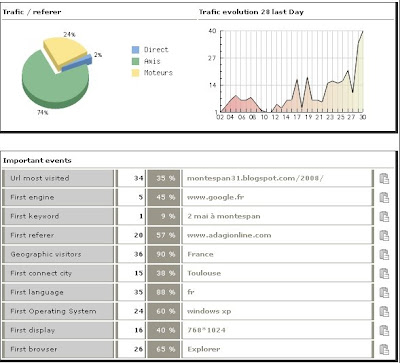This screenshot has height=363, width=400.
Task: Click the yellow 24% pie slice
Action: [64, 51]
